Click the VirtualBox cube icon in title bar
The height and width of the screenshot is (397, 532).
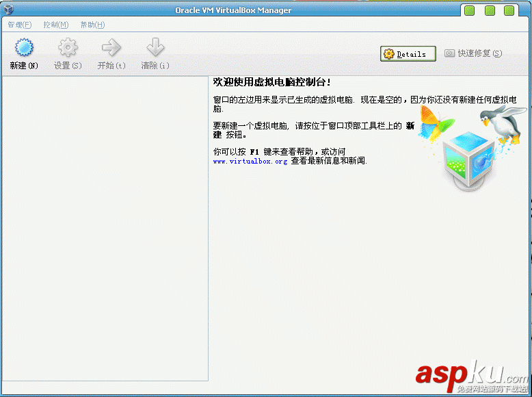8,9
